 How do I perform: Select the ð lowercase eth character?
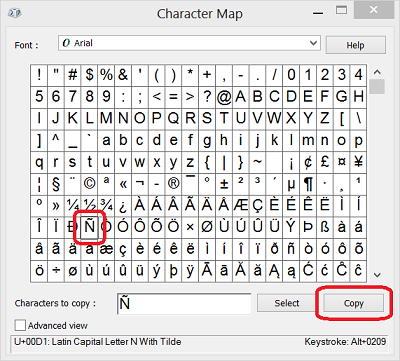274,249
